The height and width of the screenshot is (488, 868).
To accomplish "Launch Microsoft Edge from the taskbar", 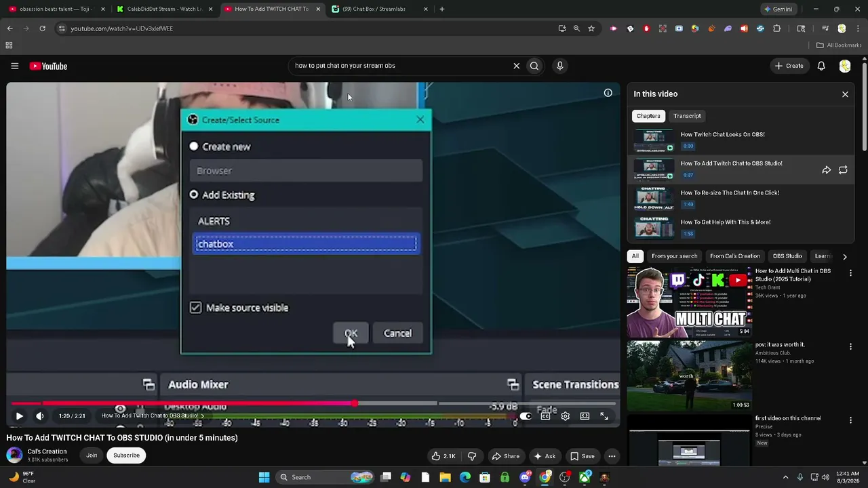I will click(465, 477).
